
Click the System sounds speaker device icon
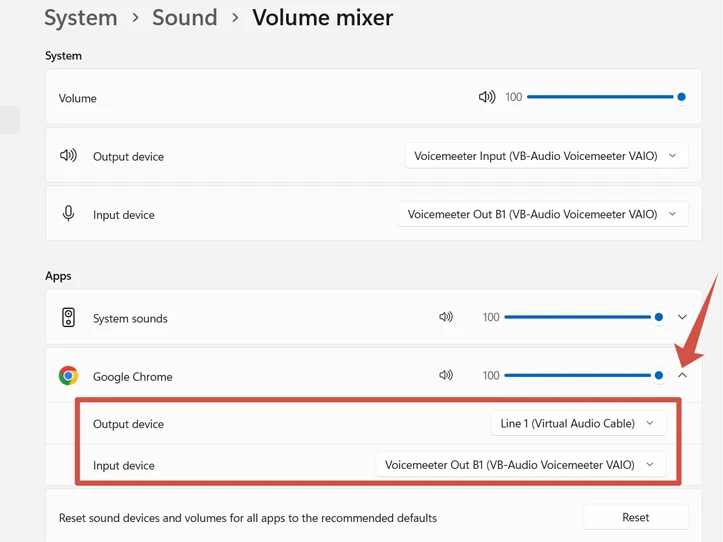(x=68, y=318)
